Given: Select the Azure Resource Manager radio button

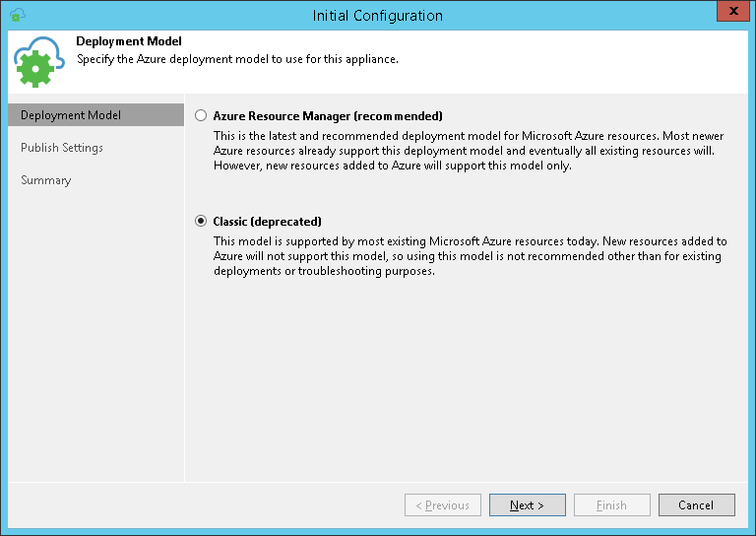Looking at the screenshot, I should click(202, 115).
